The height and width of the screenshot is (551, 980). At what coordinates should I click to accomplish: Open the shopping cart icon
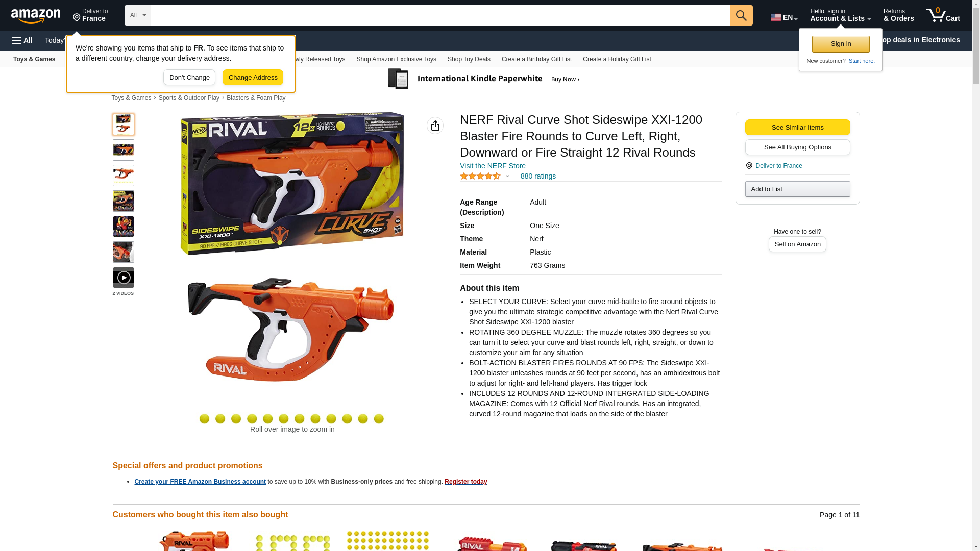pyautogui.click(x=943, y=15)
